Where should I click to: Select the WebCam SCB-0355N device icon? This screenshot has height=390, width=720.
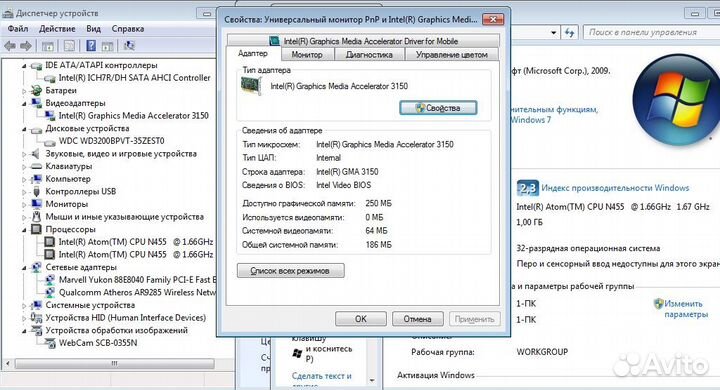[x=50, y=343]
